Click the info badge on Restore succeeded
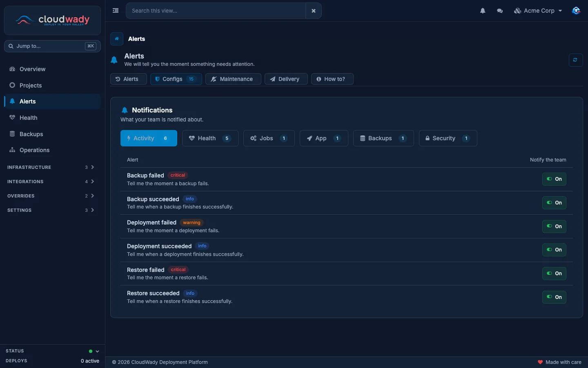Viewport: 588px width, 368px height. [190, 294]
